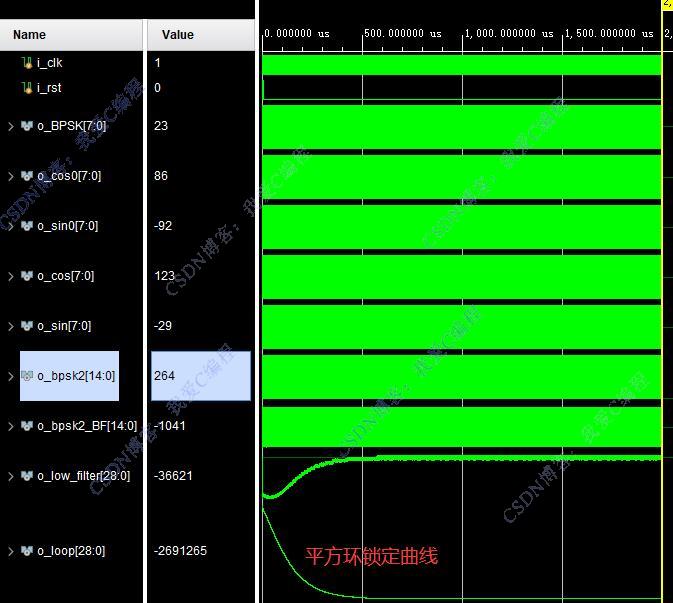Select the i_clk signal name
Screen dimensions: 673x603
tap(50, 63)
